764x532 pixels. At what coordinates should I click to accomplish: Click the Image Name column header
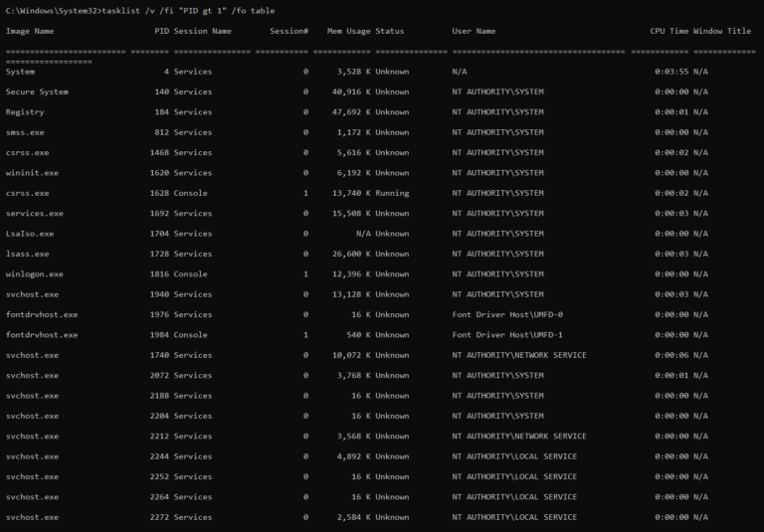click(30, 31)
